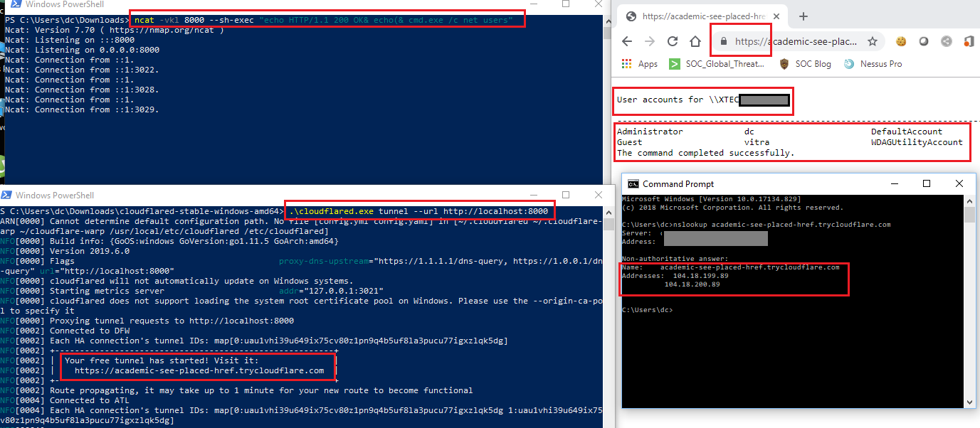This screenshot has height=428, width=980.
Task: Open Chrome's home page button
Action: pos(695,41)
